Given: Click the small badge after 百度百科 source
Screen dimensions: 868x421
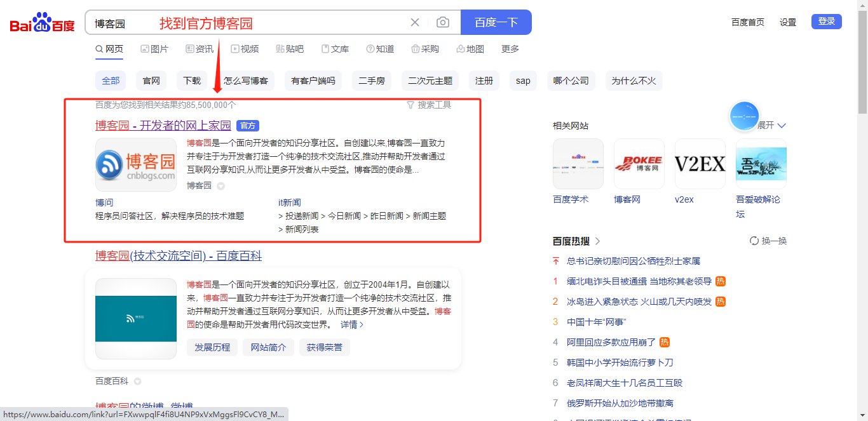Looking at the screenshot, I should [137, 382].
